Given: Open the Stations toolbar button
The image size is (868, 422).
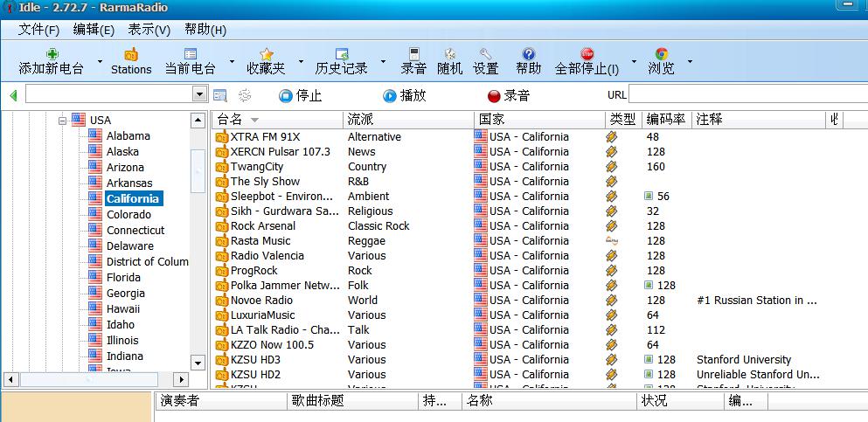Looking at the screenshot, I should [131, 61].
